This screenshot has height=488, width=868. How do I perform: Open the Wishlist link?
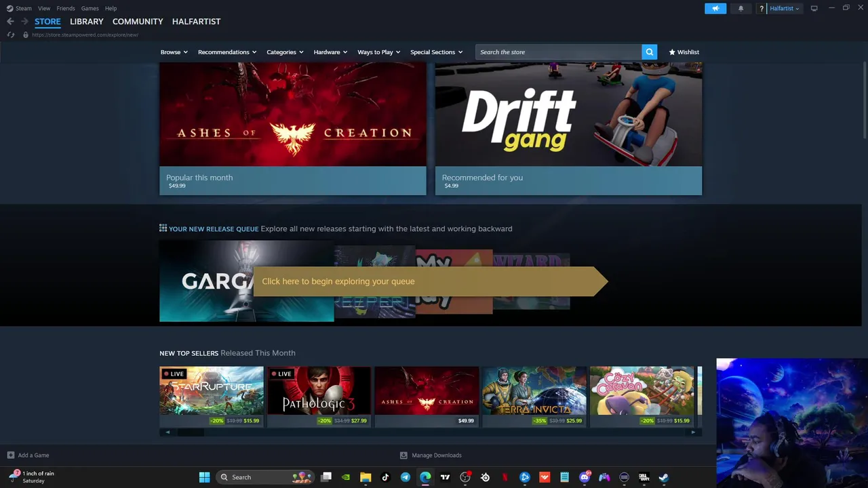coord(684,52)
